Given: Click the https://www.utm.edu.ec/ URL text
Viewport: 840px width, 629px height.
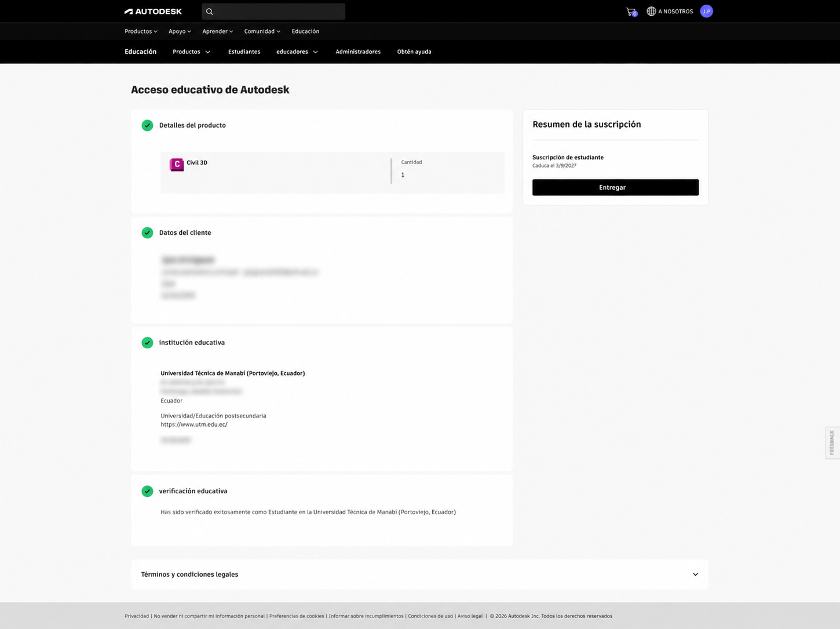Looking at the screenshot, I should 194,424.
